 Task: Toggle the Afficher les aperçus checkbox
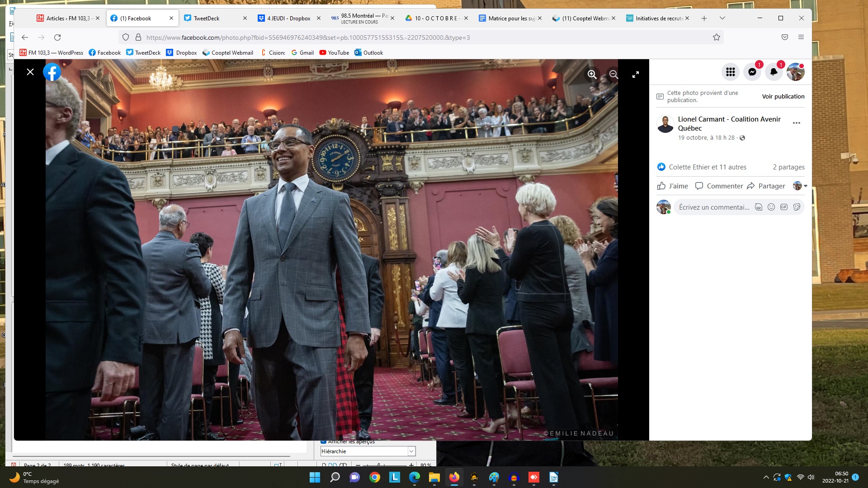(x=323, y=442)
